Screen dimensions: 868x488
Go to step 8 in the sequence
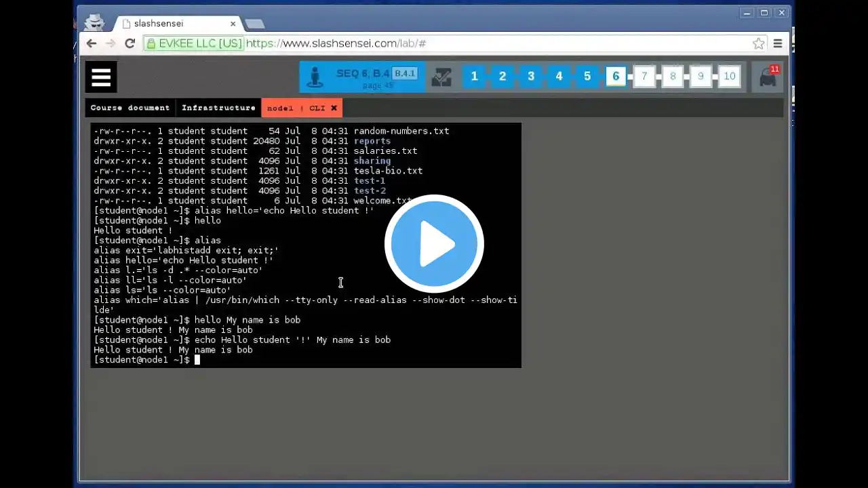pyautogui.click(x=673, y=77)
